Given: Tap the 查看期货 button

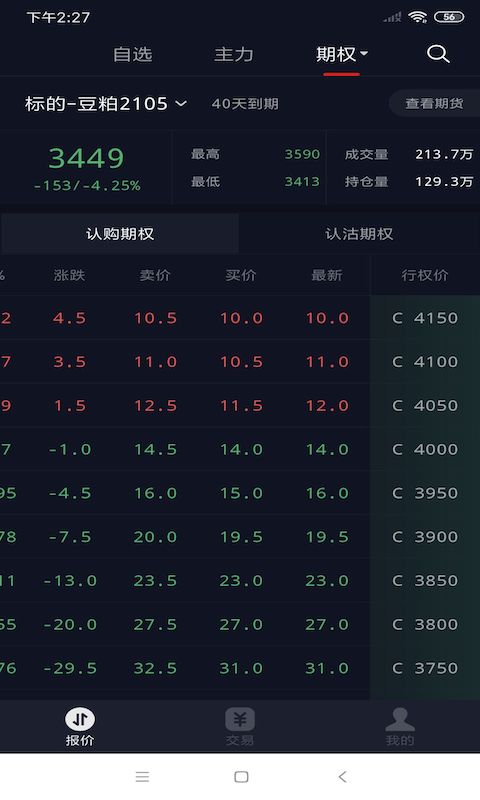Looking at the screenshot, I should (x=434, y=104).
